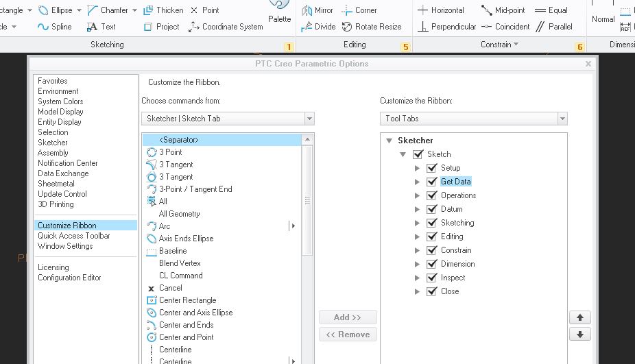
Task: Expand the Close group node
Action: [x=417, y=291]
